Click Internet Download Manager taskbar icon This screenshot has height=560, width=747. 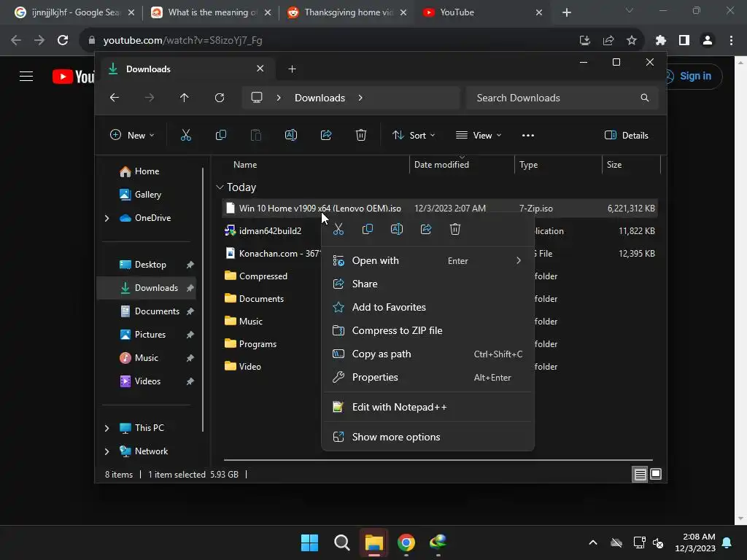[438, 542]
